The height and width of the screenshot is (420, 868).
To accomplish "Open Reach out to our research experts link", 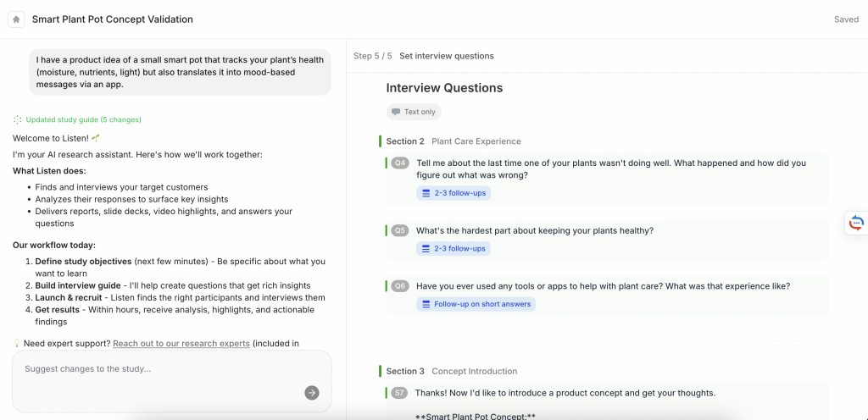I will [x=181, y=343].
